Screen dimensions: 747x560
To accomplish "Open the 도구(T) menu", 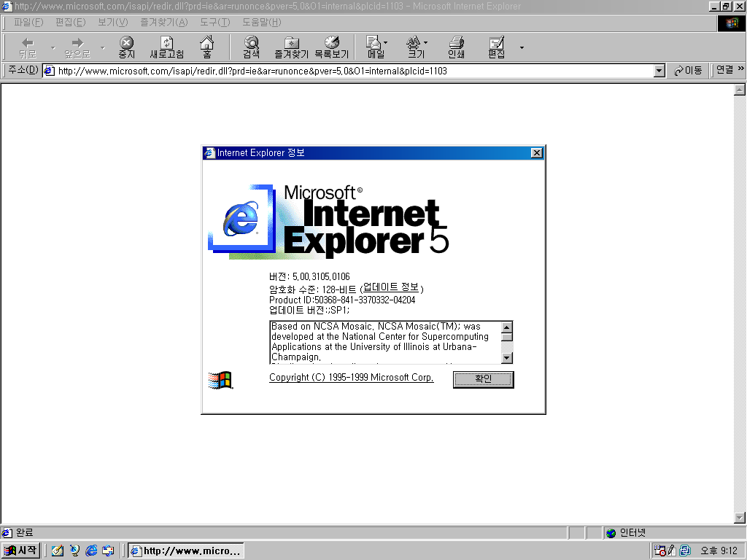I will [215, 23].
